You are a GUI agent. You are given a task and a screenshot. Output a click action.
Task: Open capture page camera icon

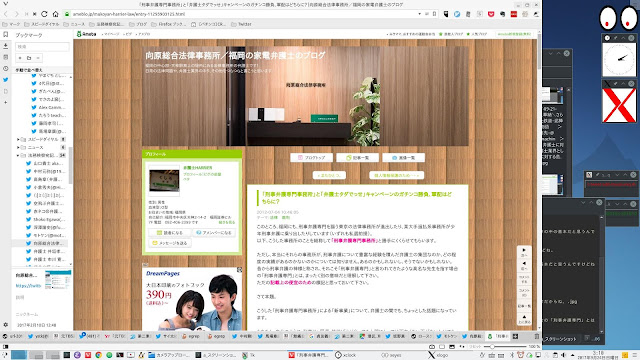pyautogui.click(x=432, y=347)
